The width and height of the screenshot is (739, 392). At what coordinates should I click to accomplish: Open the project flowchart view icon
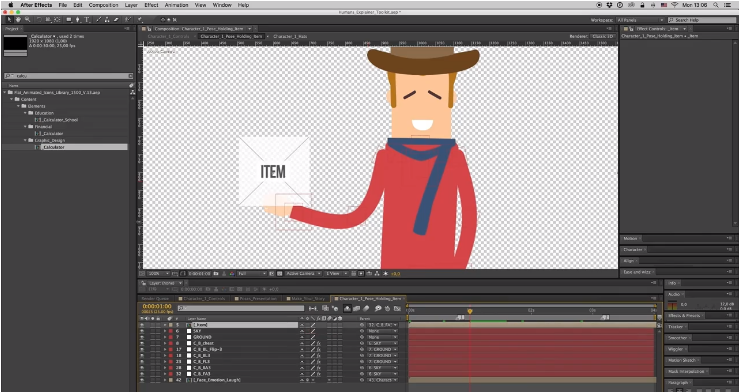pyautogui.click(x=132, y=92)
